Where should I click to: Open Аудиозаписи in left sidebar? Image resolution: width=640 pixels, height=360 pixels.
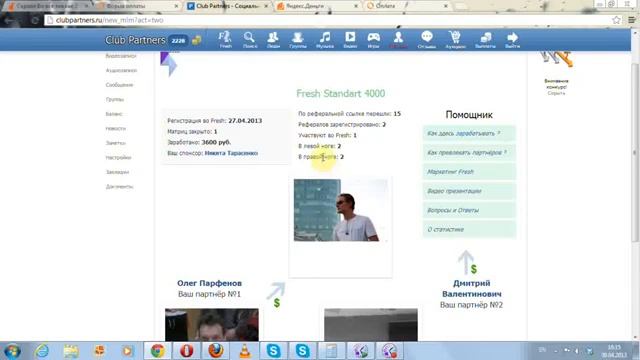[x=121, y=71]
